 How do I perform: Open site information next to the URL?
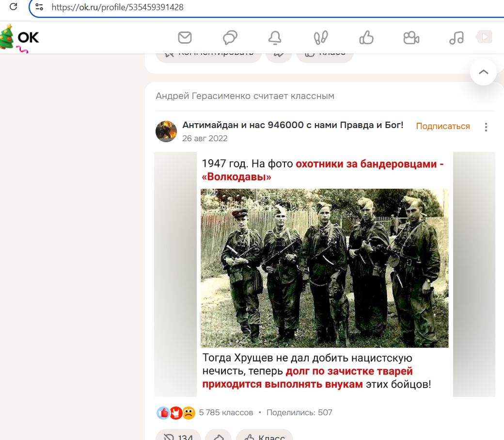pyautogui.click(x=39, y=7)
